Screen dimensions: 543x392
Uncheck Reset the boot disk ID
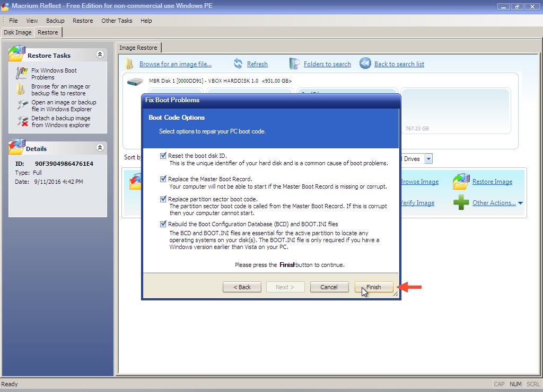click(163, 156)
